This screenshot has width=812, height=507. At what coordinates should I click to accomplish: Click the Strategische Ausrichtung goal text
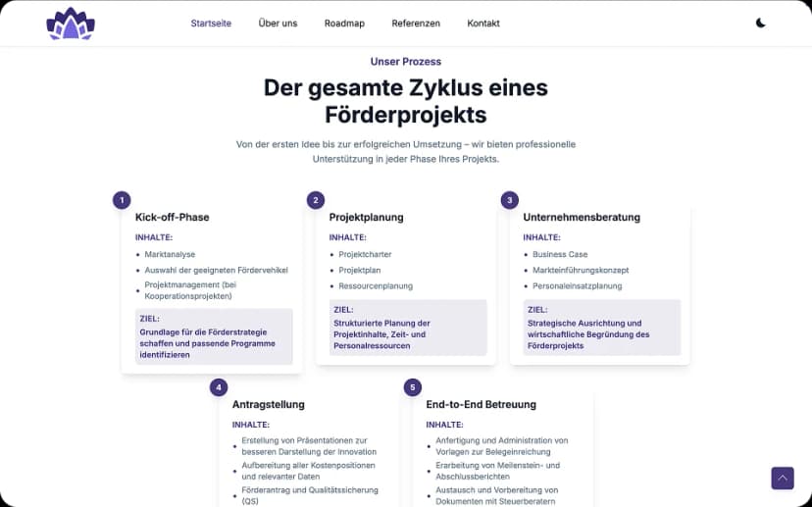coord(588,334)
